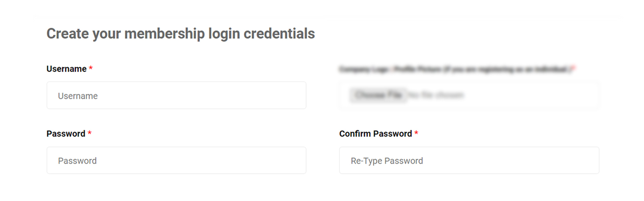Viewport: 644px width, 201px height.
Task: Click the red asterisk beside Username
Action: (91, 68)
